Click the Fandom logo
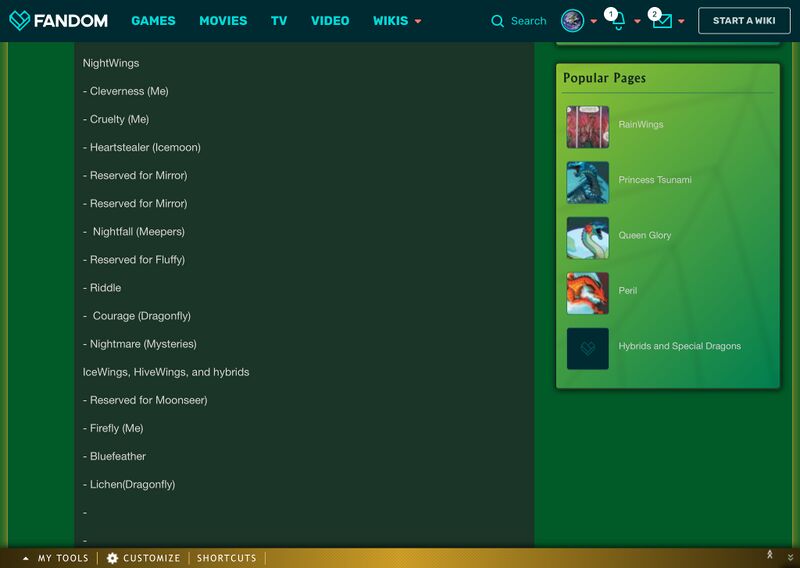The image size is (800, 568). [x=60, y=20]
